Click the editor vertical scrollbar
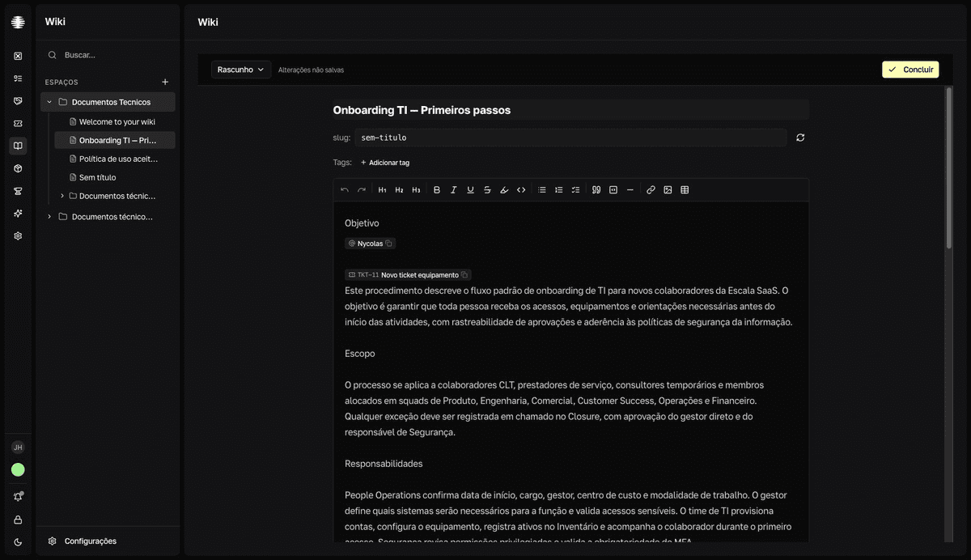The image size is (971, 560). [x=949, y=167]
